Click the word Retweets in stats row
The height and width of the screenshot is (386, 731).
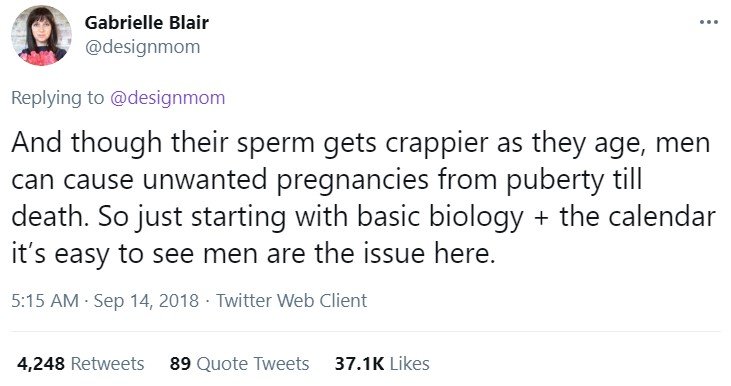(x=108, y=364)
